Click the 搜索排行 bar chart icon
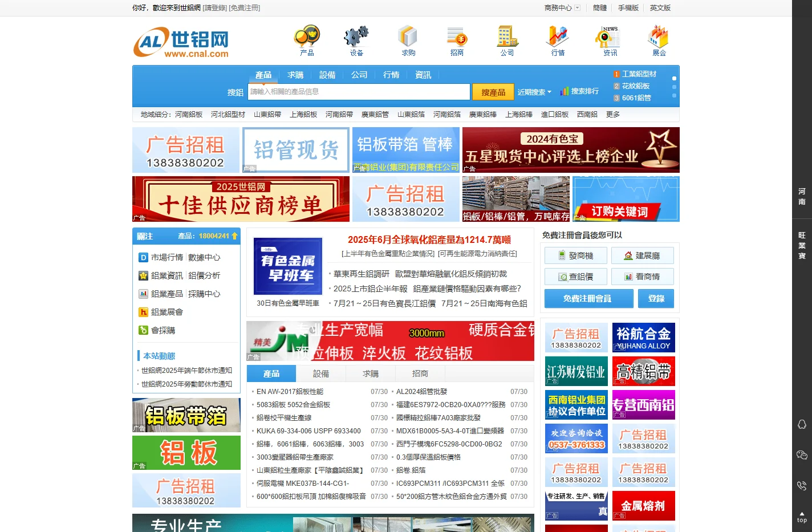Viewport: 812px width, 532px height. coord(564,91)
